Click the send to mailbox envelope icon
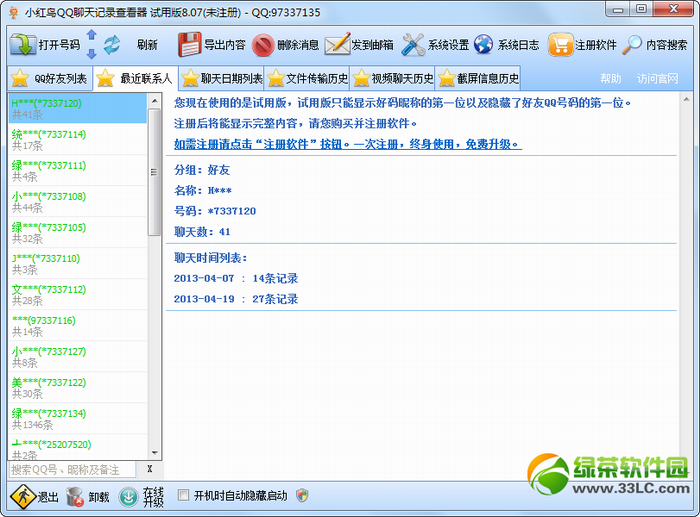700x517 pixels. coord(338,44)
